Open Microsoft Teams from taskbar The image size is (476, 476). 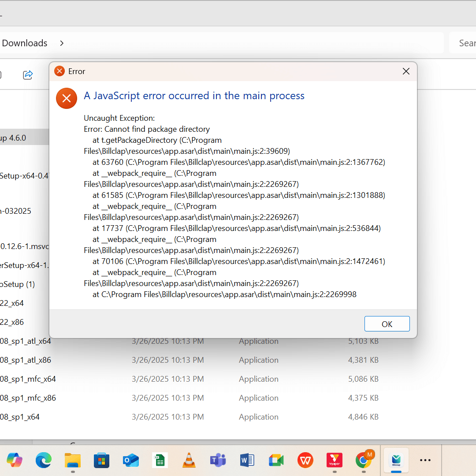click(x=218, y=460)
